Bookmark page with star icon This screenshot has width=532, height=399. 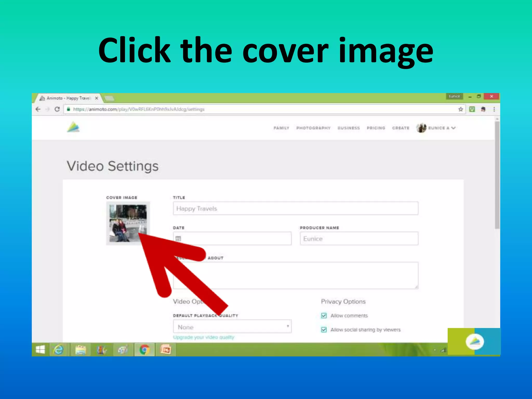(x=461, y=109)
